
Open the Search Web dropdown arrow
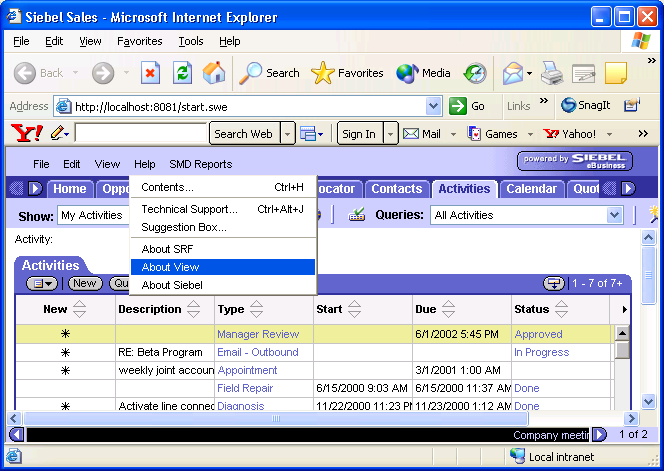(x=287, y=134)
